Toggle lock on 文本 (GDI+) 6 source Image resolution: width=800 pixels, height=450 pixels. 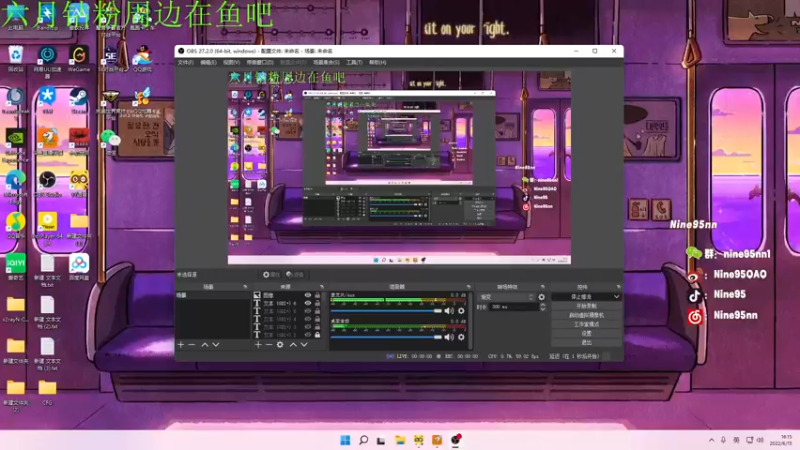click(317, 303)
